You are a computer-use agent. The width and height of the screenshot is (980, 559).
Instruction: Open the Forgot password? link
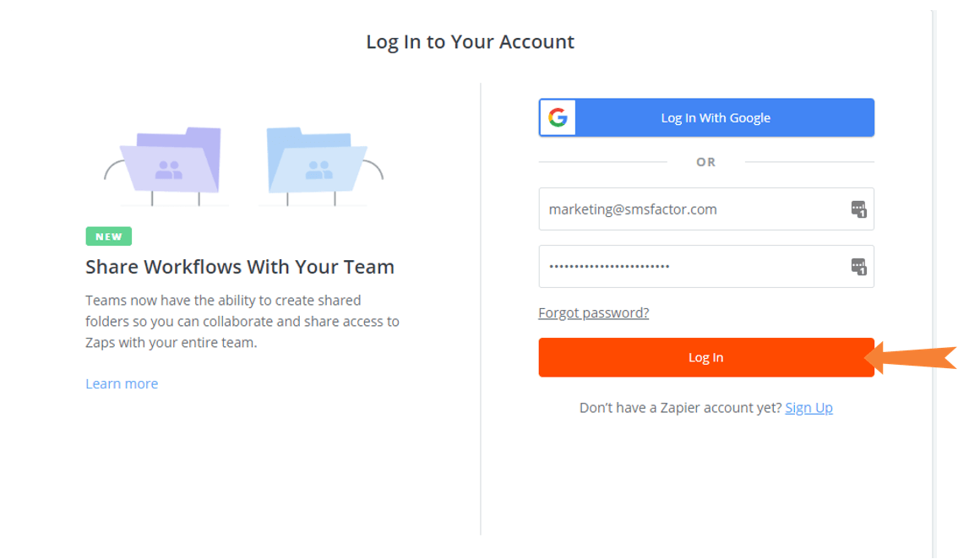coord(594,312)
